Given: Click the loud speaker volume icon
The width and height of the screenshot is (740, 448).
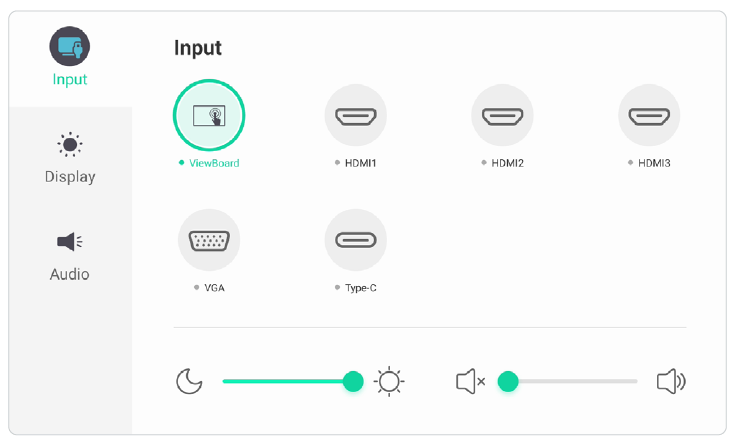Looking at the screenshot, I should [x=671, y=381].
